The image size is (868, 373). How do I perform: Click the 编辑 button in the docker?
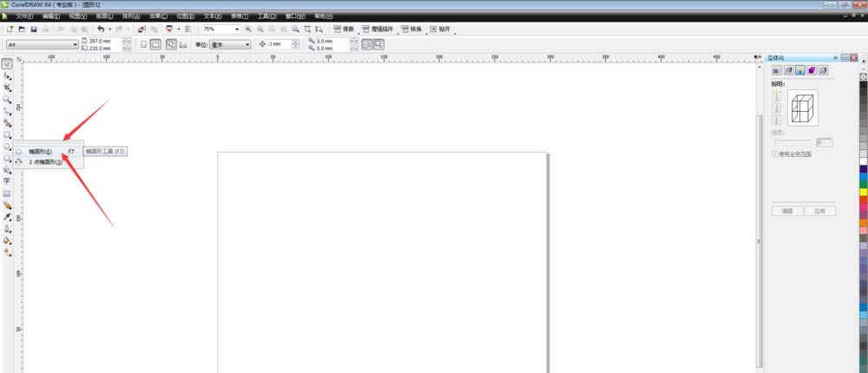787,211
